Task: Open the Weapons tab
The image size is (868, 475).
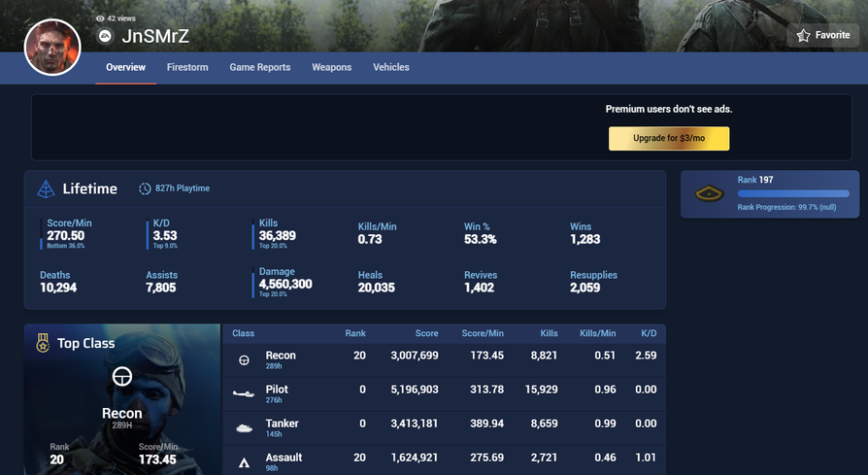Action: [x=331, y=68]
